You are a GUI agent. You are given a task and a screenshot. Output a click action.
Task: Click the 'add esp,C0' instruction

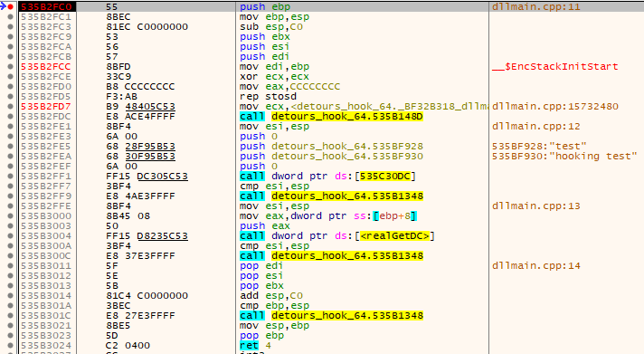click(271, 296)
